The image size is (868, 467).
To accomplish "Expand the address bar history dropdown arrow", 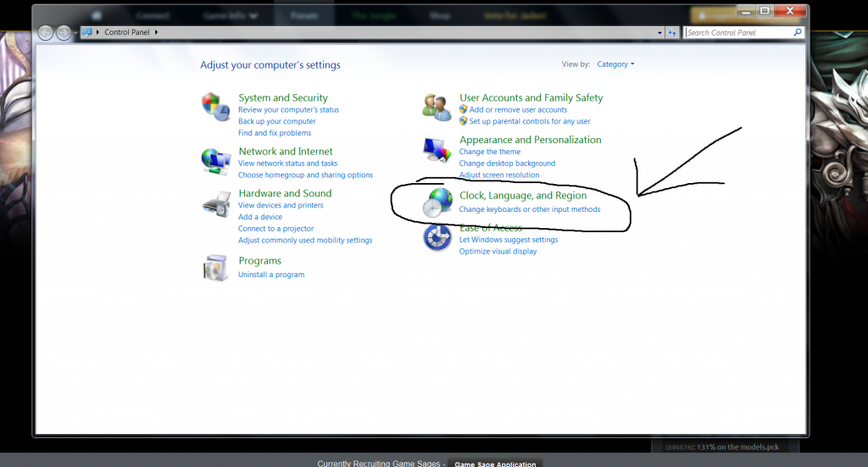I will tap(659, 33).
